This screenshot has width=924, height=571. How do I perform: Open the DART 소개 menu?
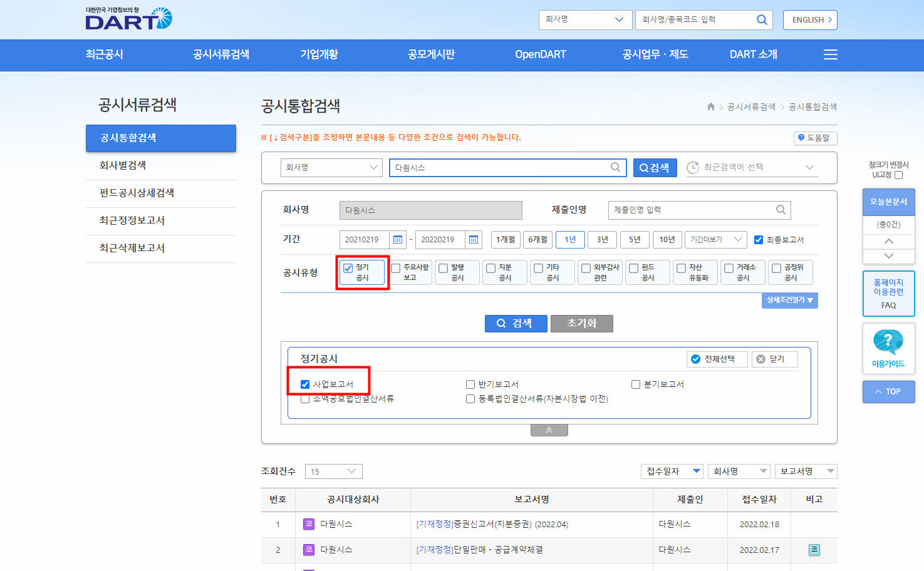click(754, 54)
